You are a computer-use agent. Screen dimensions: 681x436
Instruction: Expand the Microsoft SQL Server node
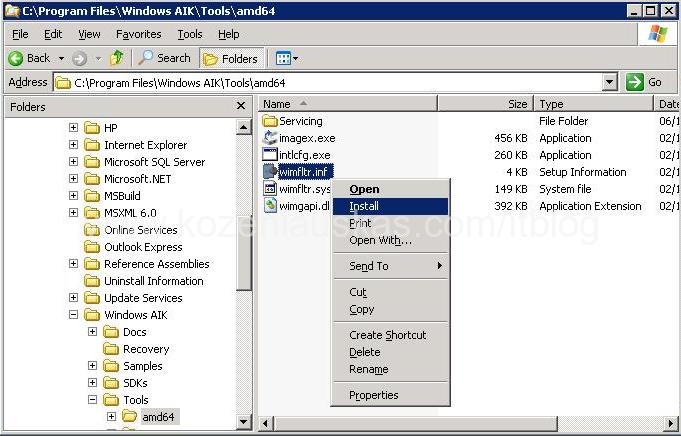[x=73, y=162]
